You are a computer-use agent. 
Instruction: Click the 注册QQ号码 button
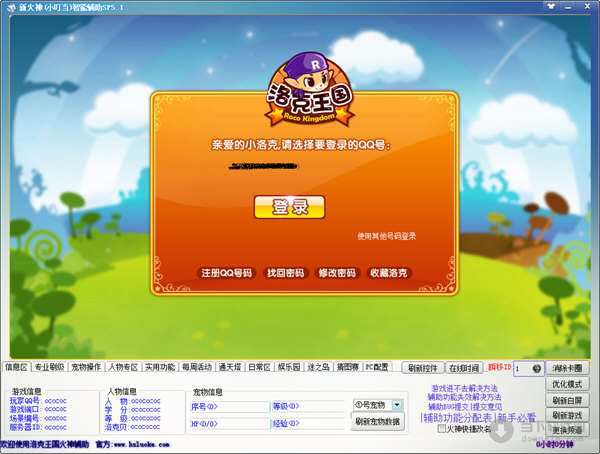tap(227, 273)
